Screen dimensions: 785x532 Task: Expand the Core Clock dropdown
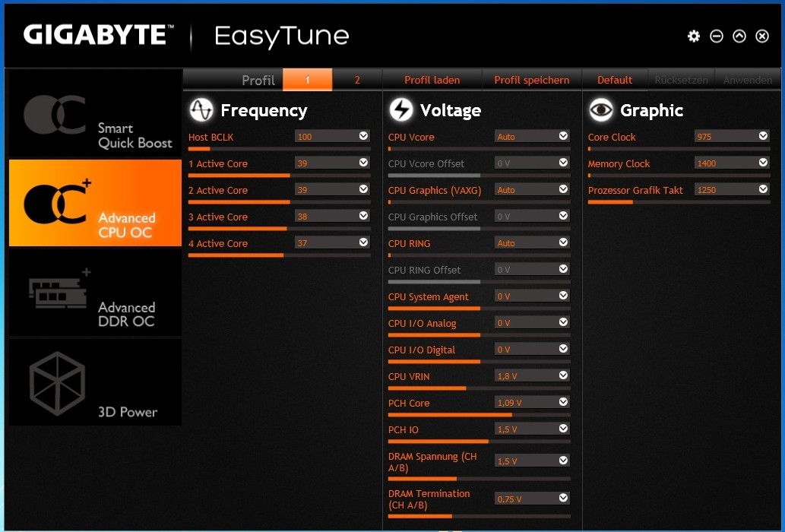[763, 135]
